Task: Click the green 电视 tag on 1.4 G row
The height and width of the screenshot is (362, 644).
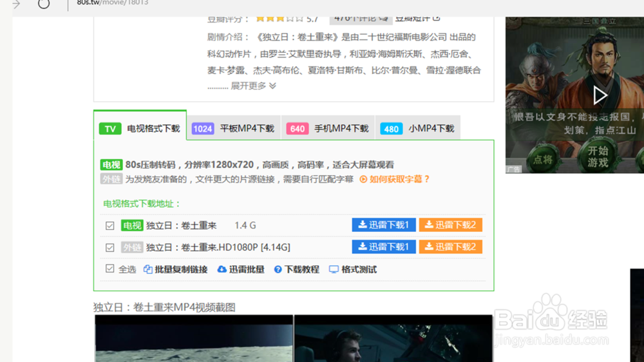Action: [x=132, y=225]
